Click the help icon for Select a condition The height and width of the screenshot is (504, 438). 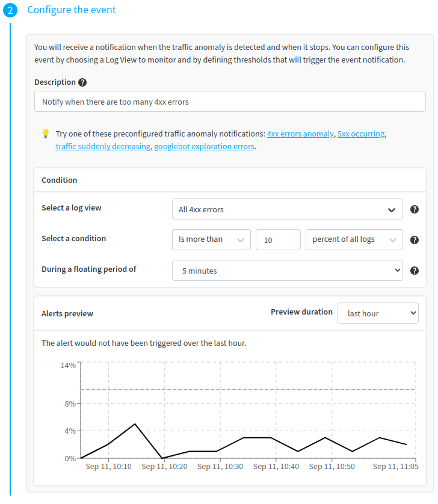(x=414, y=240)
